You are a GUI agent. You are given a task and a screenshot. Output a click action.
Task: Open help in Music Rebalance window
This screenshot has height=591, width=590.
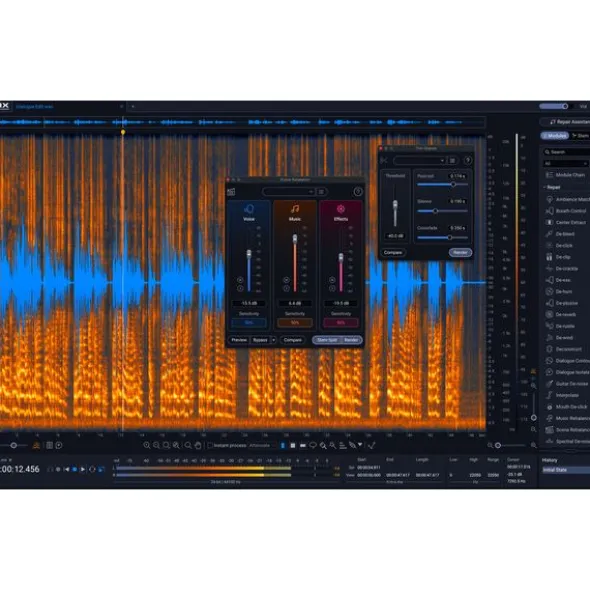tap(358, 192)
